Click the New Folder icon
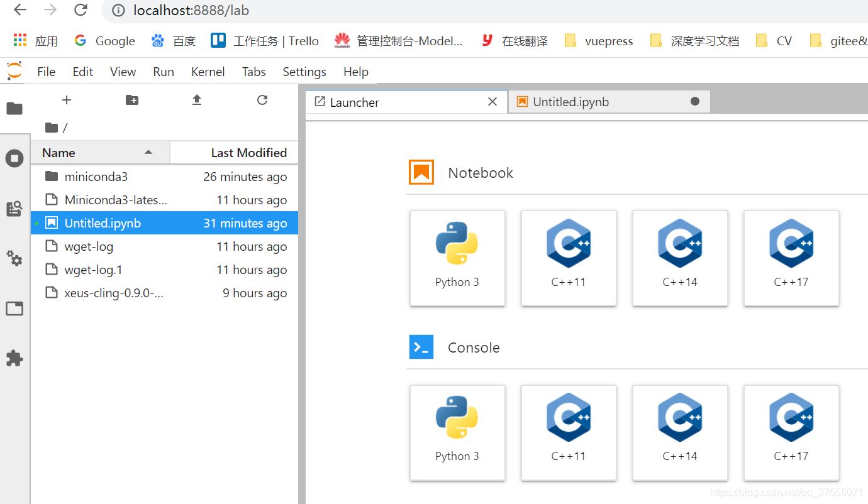This screenshot has height=504, width=868. [132, 100]
